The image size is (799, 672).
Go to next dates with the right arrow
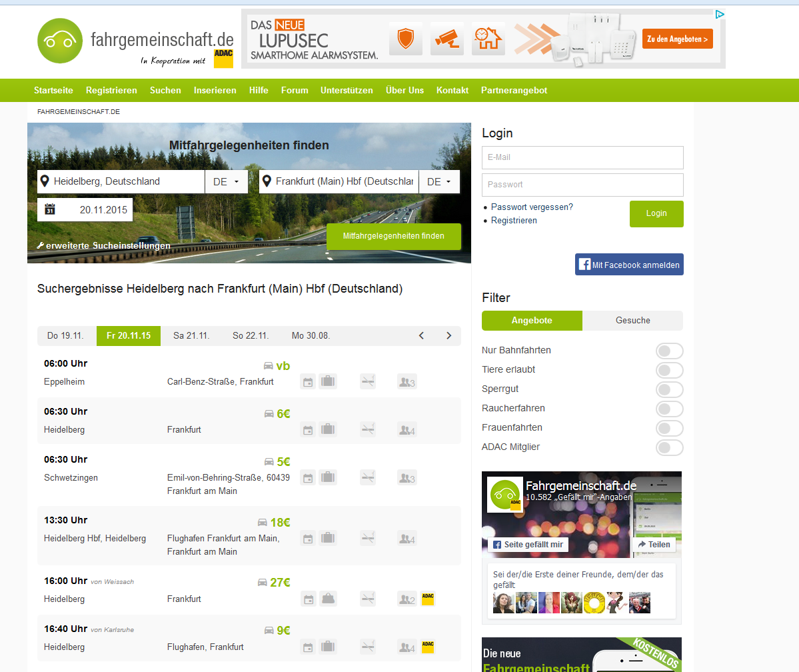tap(449, 335)
